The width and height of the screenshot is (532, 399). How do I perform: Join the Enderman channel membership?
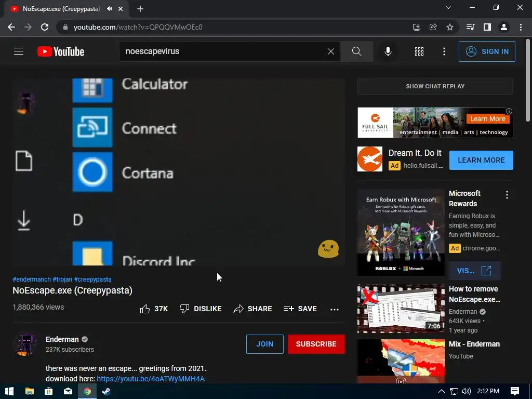pyautogui.click(x=264, y=344)
